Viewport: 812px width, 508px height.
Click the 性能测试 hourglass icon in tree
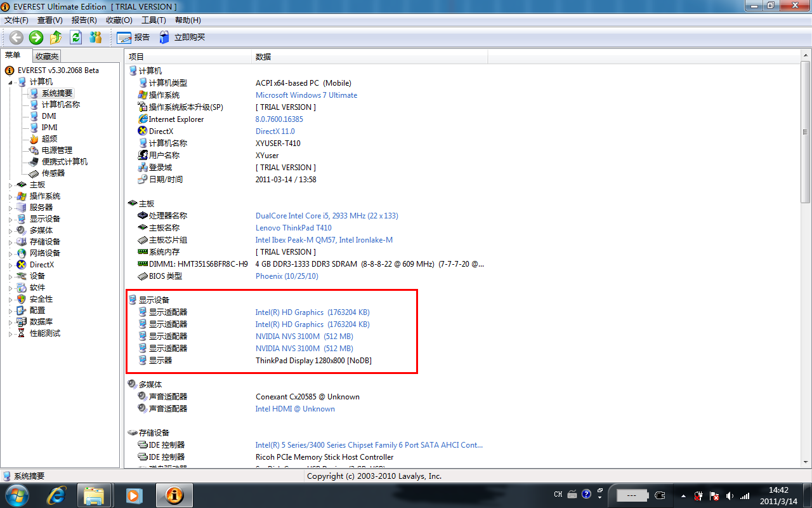[22, 333]
